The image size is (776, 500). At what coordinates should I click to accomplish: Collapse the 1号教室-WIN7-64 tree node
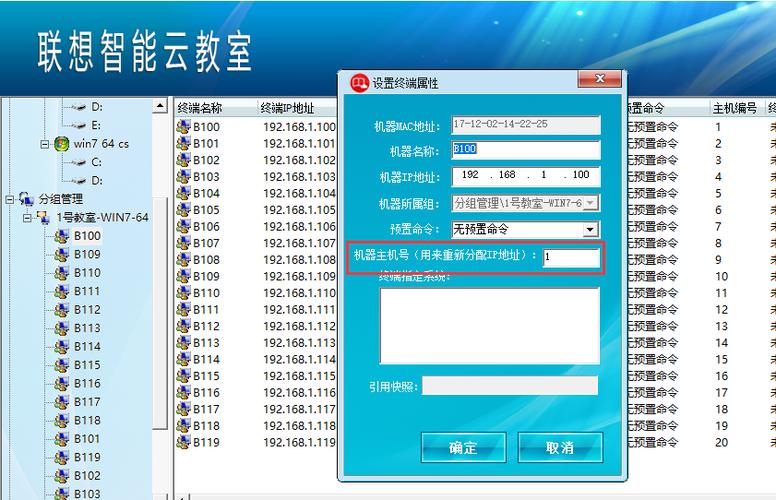tap(27, 218)
